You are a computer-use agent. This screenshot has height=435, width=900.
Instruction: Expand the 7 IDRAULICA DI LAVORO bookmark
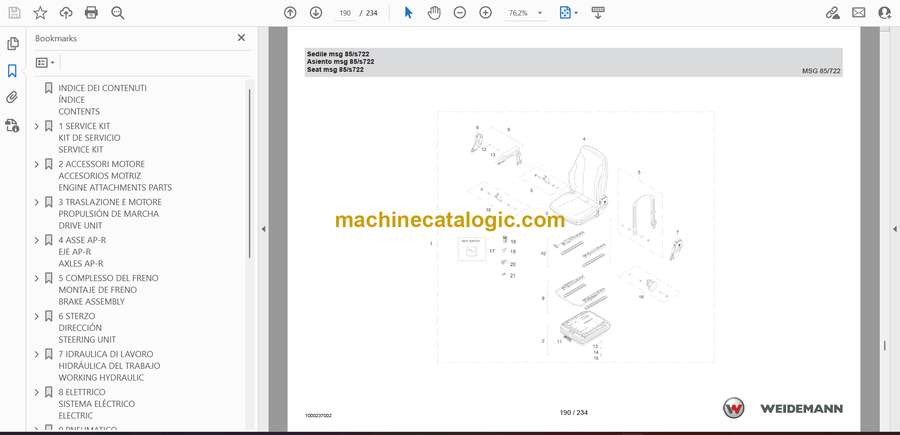coord(37,354)
